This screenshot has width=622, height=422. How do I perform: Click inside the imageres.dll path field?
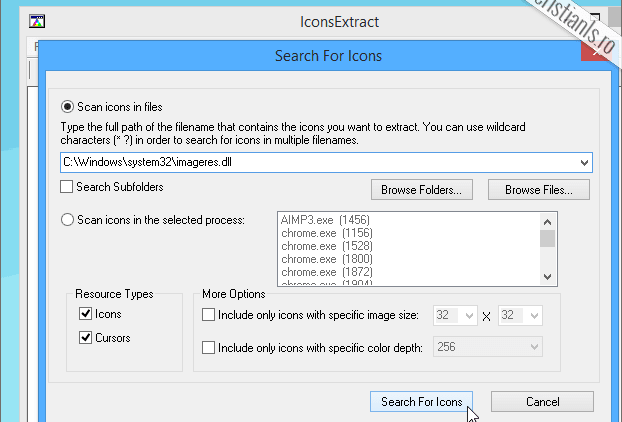(x=300, y=162)
